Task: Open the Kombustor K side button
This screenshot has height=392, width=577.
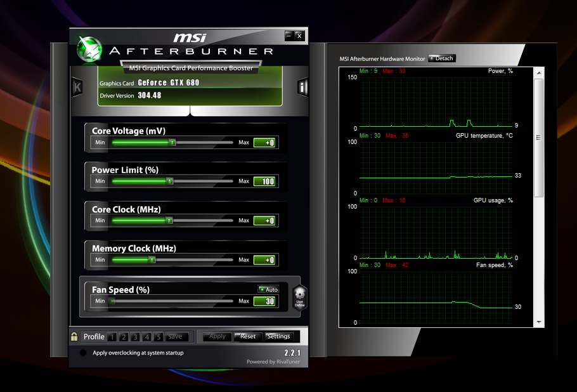Action: pos(77,88)
